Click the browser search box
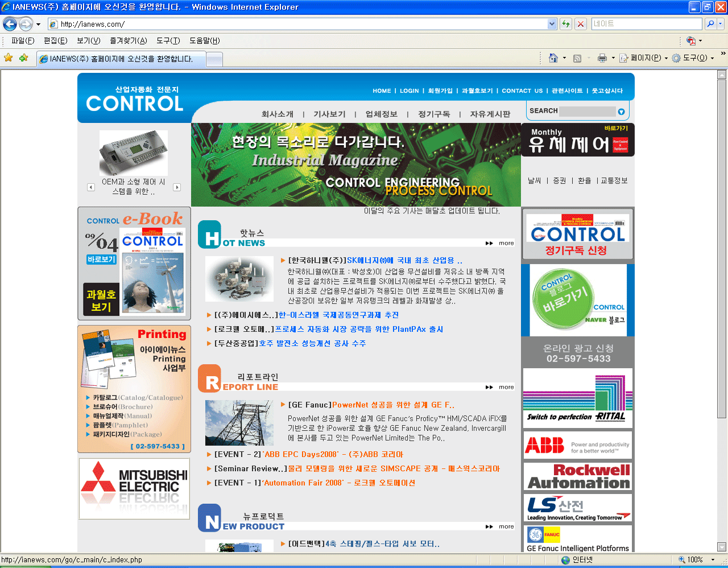 pos(647,24)
